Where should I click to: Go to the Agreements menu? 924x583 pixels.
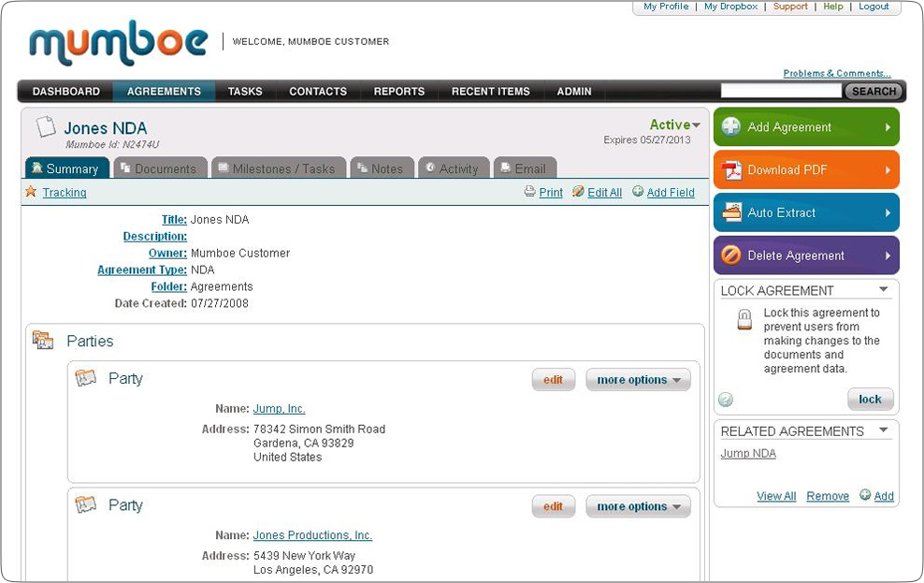[x=164, y=92]
